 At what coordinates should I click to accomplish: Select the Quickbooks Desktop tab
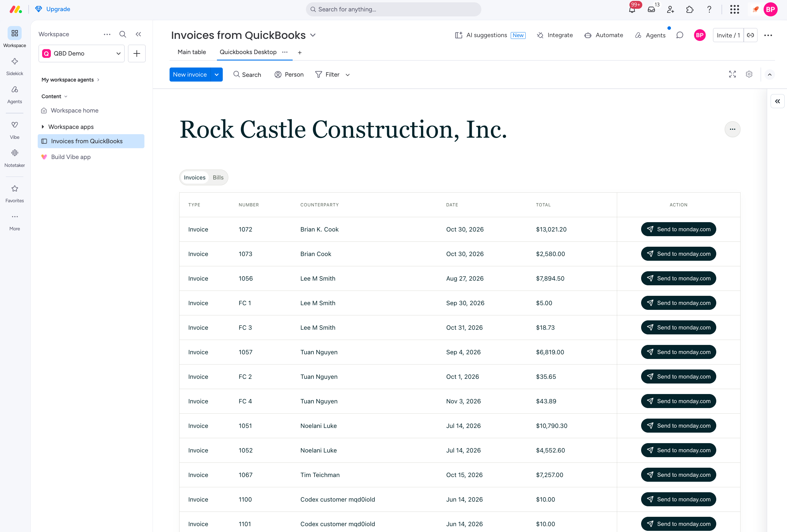248,52
